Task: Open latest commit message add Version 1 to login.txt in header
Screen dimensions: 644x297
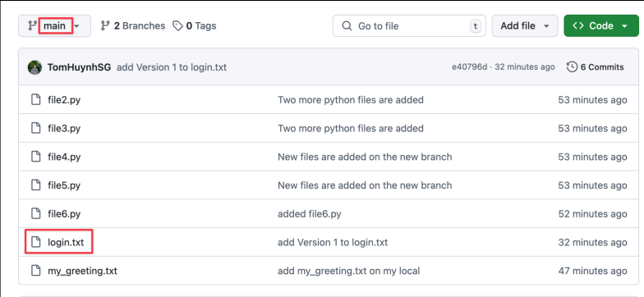Action: (x=172, y=67)
